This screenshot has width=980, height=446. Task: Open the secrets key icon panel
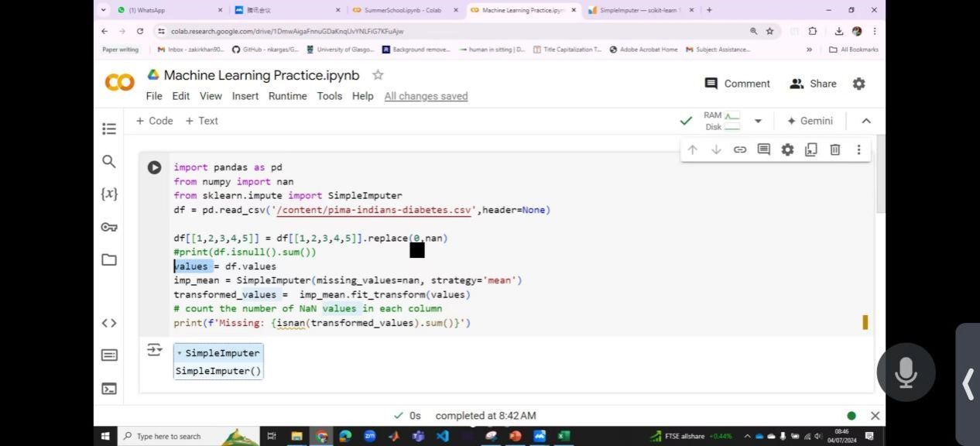click(109, 227)
